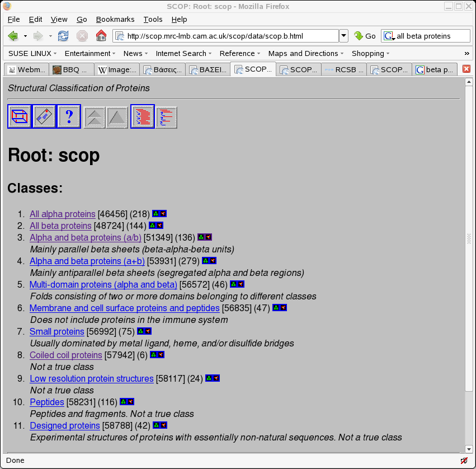The height and width of the screenshot is (469, 476).
Task: Click the status bar icon at bottom right
Action: 464,461
